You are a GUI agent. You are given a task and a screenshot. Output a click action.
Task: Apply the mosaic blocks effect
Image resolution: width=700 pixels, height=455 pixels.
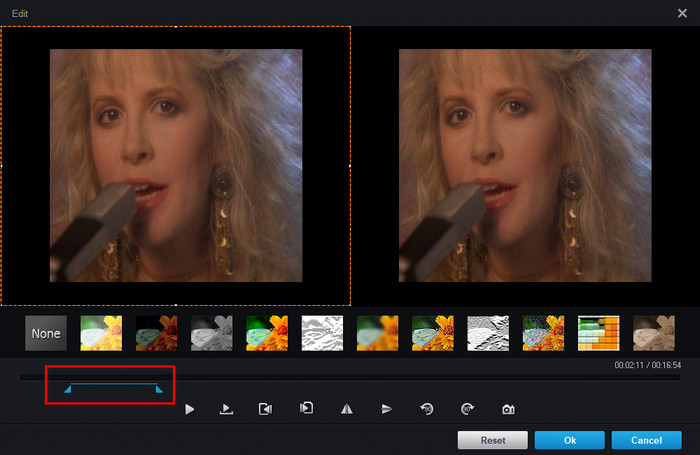click(x=599, y=333)
